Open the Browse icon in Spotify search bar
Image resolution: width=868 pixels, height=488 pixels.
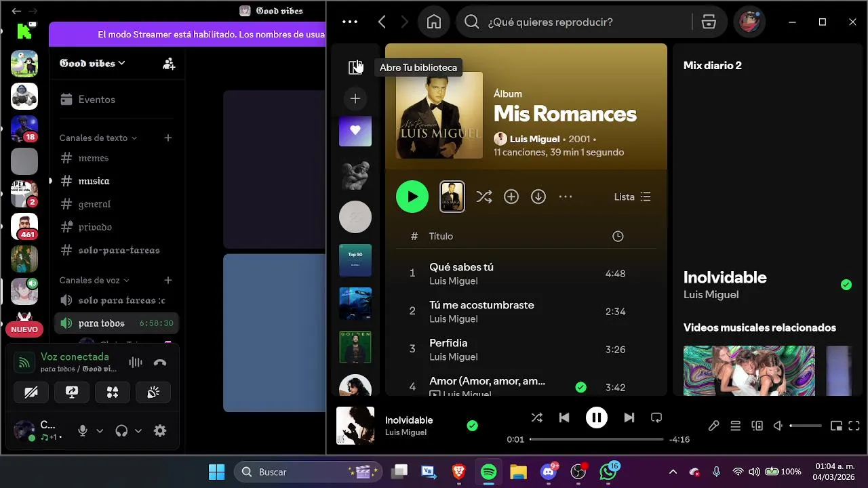pos(709,22)
